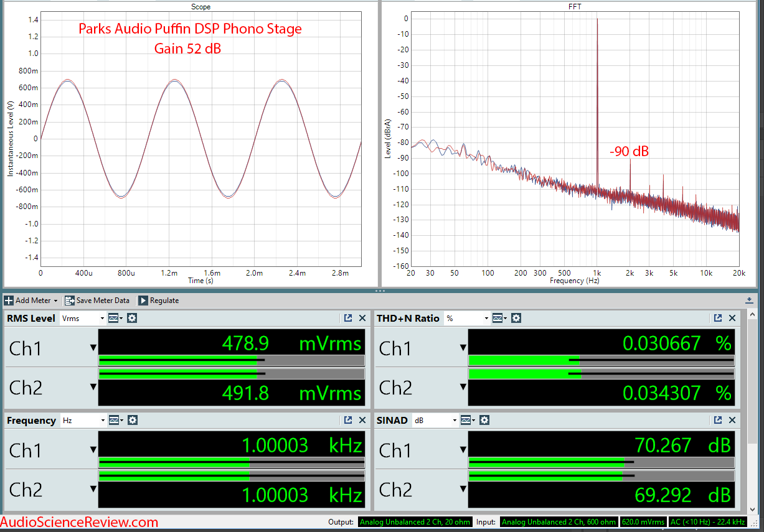Click the RMS Level meter title

click(x=31, y=318)
